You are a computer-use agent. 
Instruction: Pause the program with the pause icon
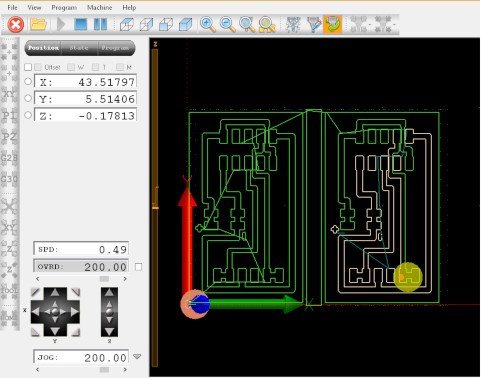[x=100, y=24]
